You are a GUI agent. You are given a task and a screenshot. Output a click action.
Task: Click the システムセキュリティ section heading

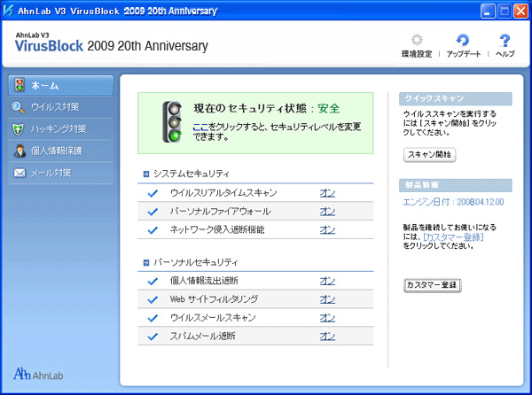(191, 174)
